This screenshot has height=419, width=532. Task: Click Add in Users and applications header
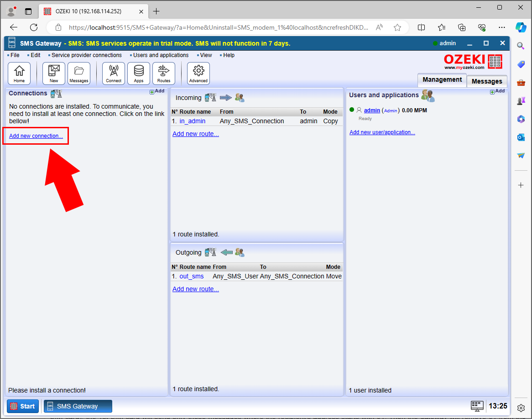(497, 91)
